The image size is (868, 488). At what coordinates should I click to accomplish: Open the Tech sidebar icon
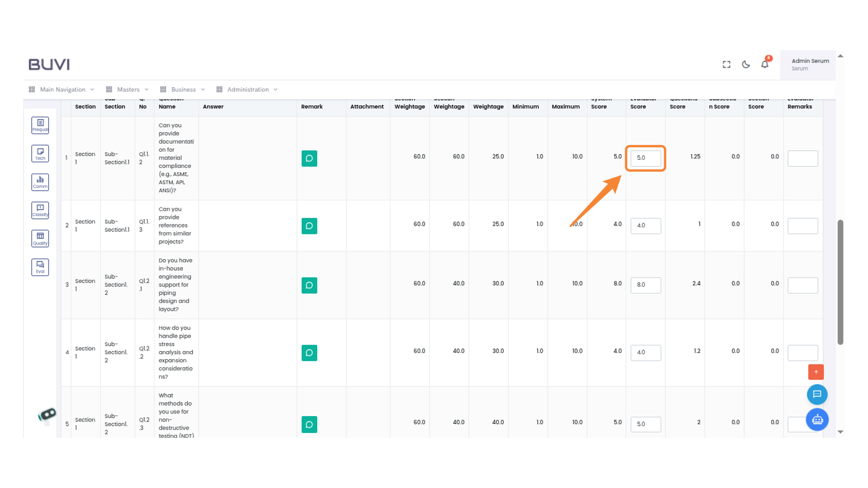coord(40,154)
